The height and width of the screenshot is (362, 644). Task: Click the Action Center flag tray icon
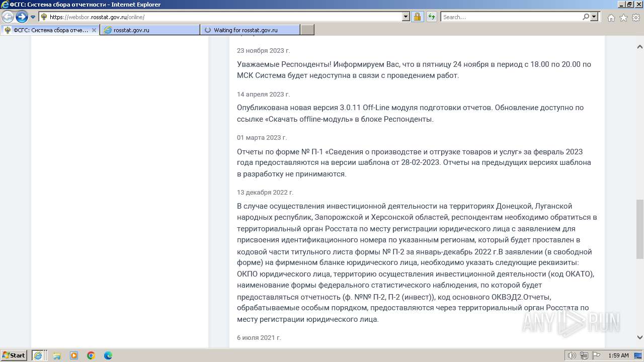point(595,355)
